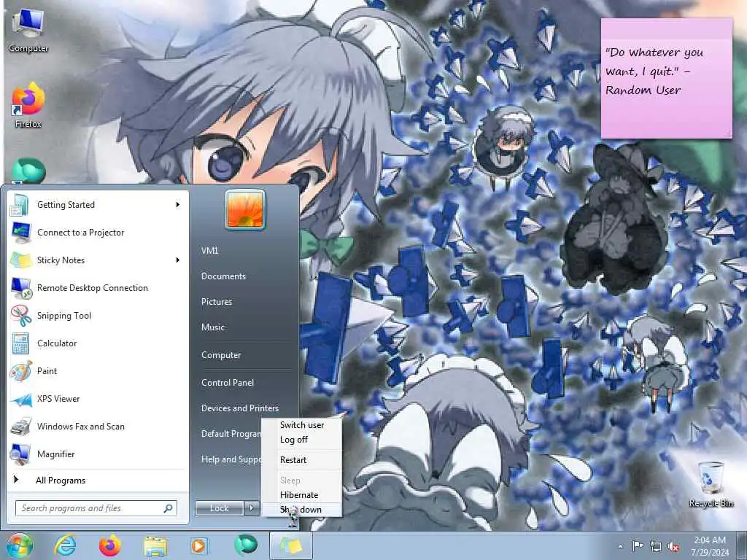Image resolution: width=747 pixels, height=560 pixels.
Task: Click the Windows Fax and Scan icon
Action: click(x=20, y=427)
